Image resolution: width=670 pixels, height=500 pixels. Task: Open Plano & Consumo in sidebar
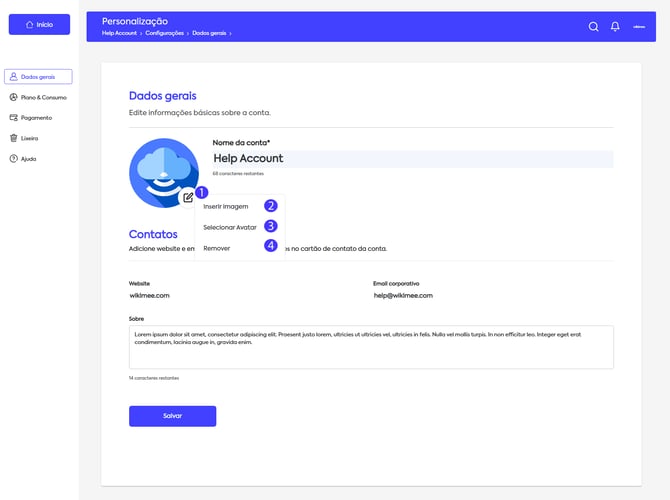[38, 97]
